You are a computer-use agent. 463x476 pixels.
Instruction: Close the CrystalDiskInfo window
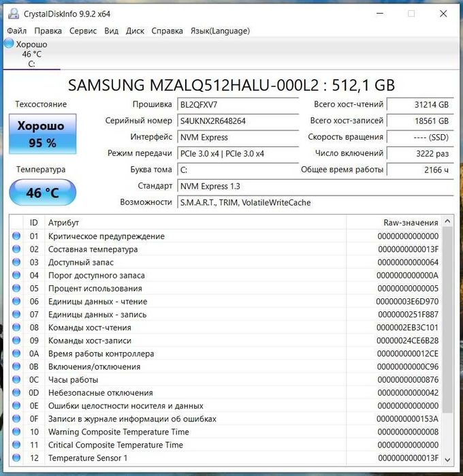point(443,14)
